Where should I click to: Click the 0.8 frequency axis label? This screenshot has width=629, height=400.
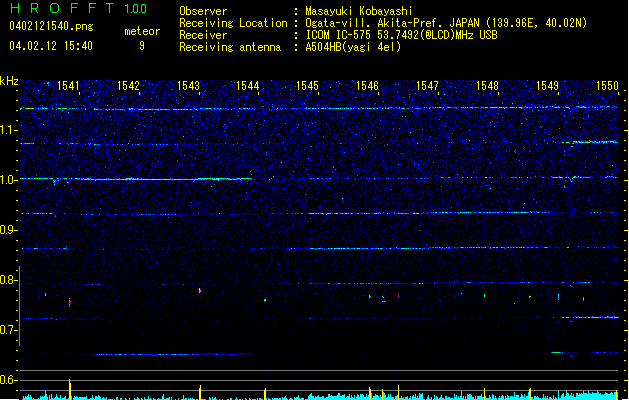(9, 280)
